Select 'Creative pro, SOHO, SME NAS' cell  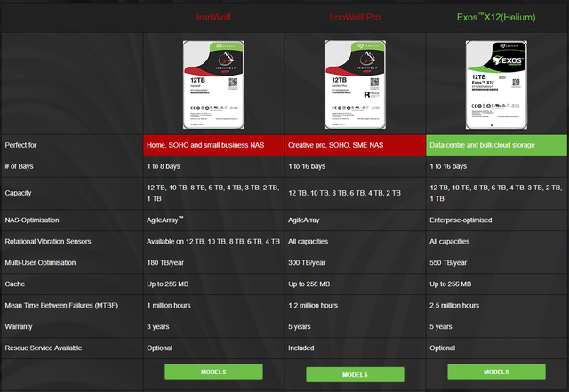click(355, 145)
